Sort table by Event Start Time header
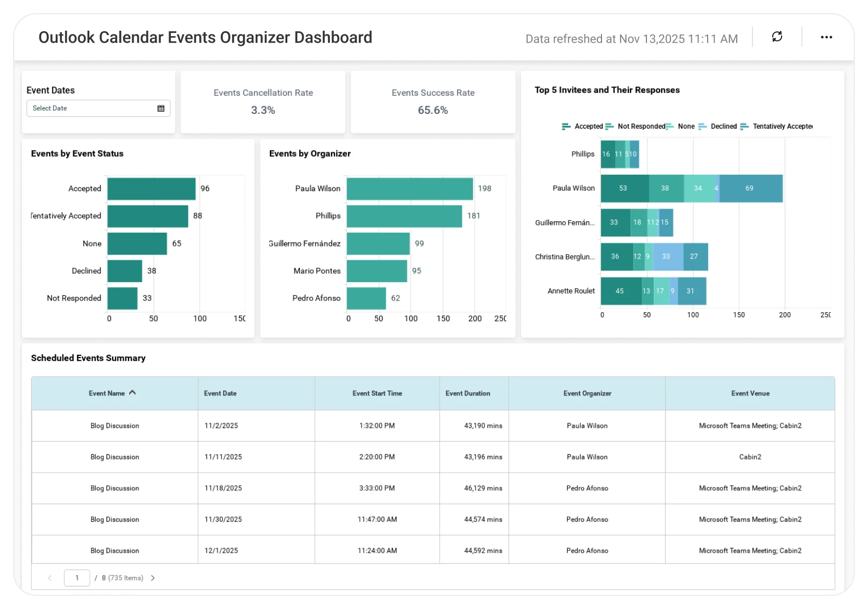 point(377,393)
